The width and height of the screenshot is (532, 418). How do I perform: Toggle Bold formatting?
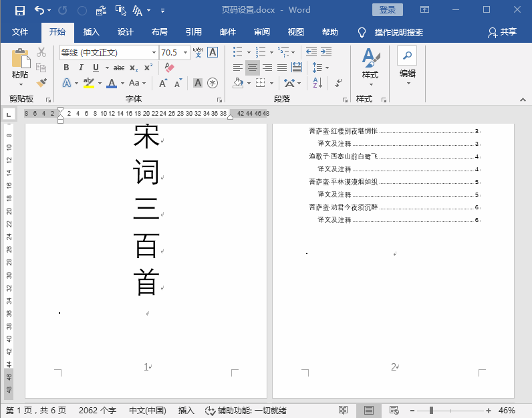(67, 68)
